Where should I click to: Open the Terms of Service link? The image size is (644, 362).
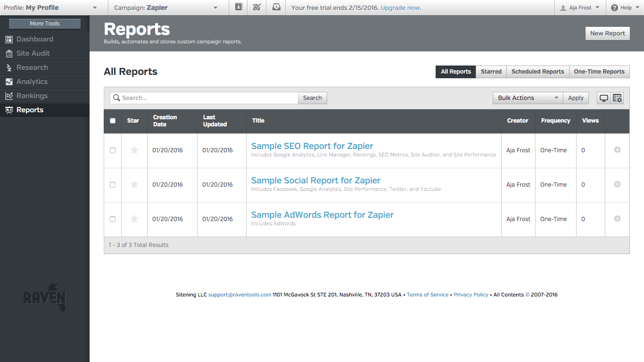[x=428, y=295]
